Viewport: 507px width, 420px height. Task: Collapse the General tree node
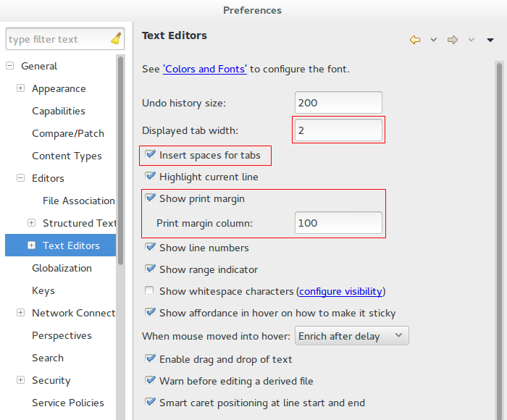10,66
